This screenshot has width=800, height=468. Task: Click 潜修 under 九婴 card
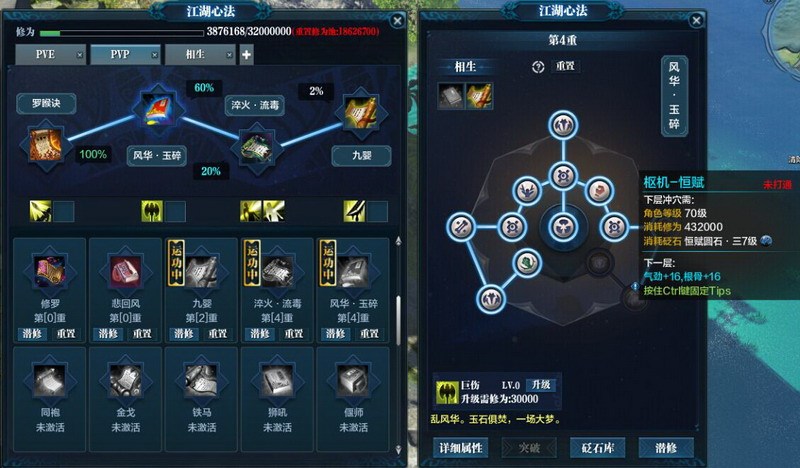tap(184, 334)
